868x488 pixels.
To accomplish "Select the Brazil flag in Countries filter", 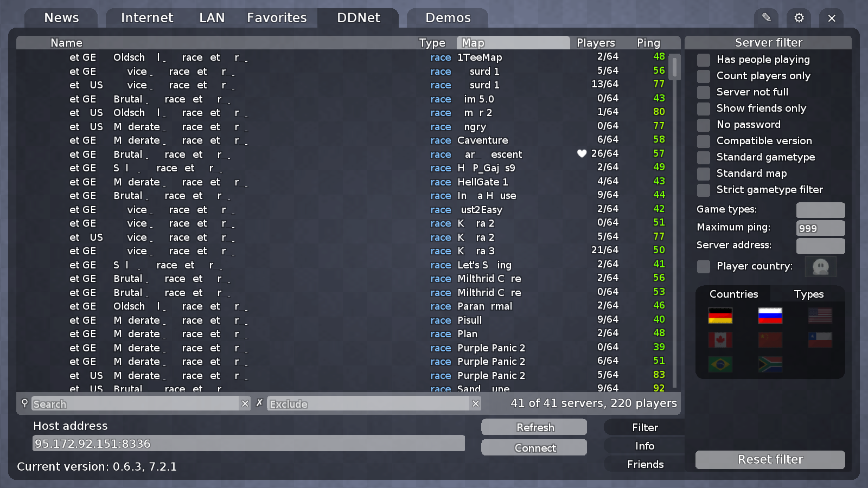I will point(720,364).
